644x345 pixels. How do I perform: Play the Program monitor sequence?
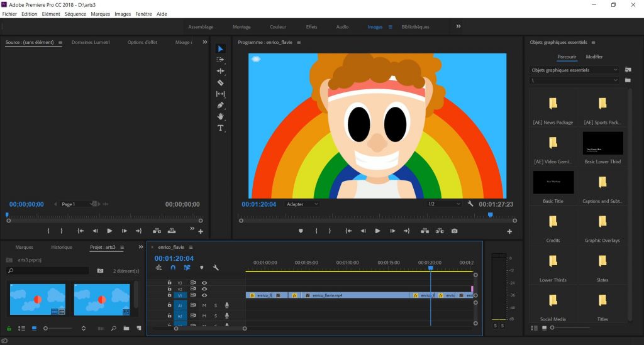(377, 231)
